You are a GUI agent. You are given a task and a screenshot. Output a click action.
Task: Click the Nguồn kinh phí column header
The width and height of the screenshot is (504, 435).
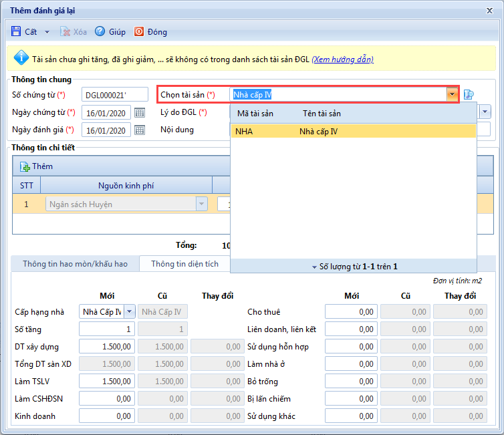click(x=126, y=185)
